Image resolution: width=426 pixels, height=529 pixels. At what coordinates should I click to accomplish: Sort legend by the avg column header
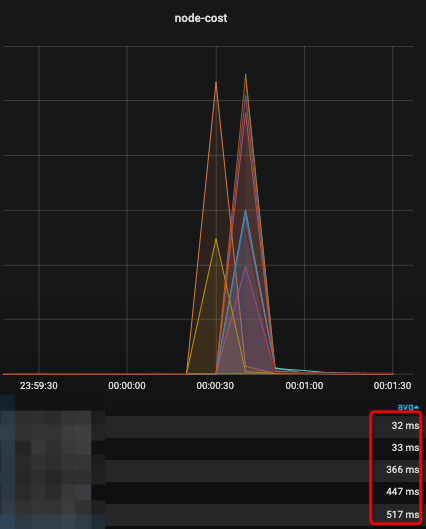pos(408,407)
